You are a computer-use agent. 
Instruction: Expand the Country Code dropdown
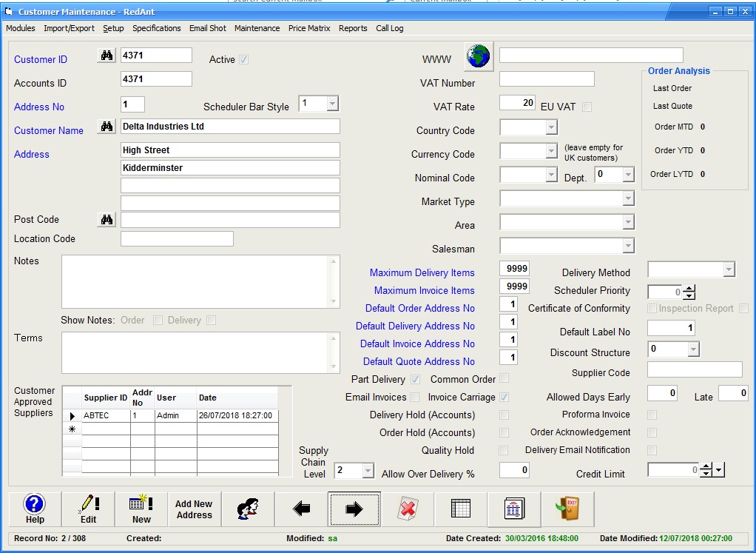click(550, 128)
